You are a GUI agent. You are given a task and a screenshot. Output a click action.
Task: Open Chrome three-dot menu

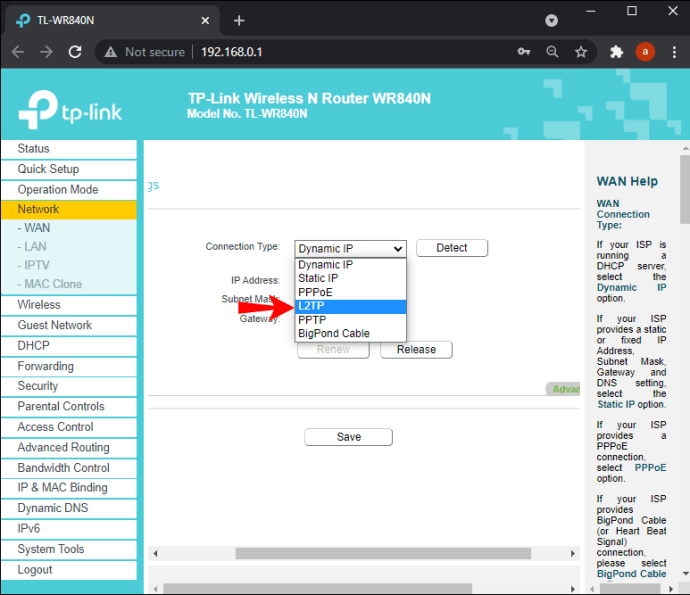(x=674, y=52)
